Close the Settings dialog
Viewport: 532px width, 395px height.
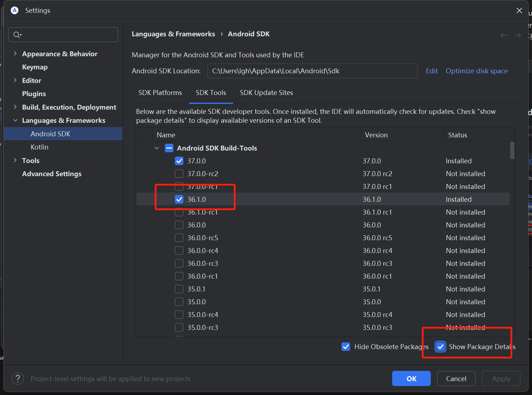click(519, 11)
